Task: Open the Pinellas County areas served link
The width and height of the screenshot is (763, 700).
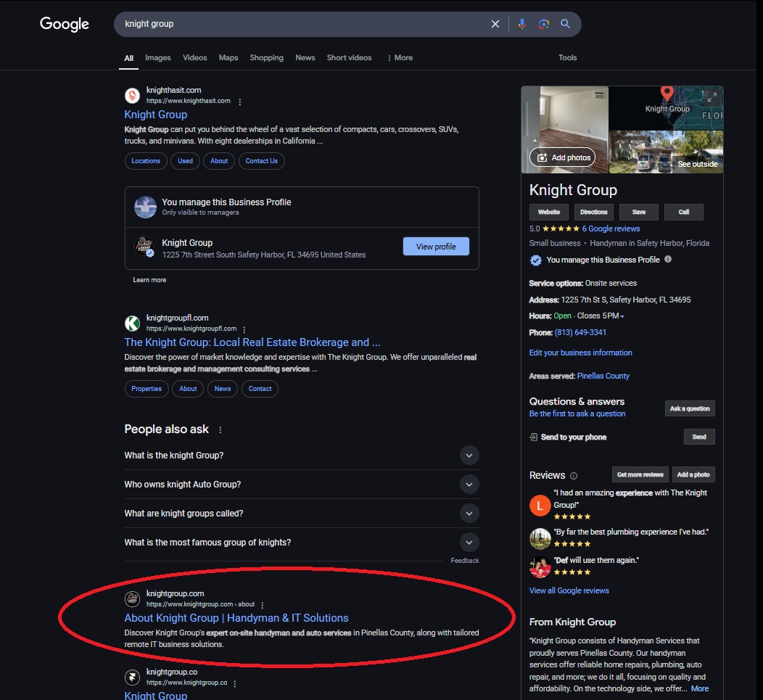Action: pos(603,376)
